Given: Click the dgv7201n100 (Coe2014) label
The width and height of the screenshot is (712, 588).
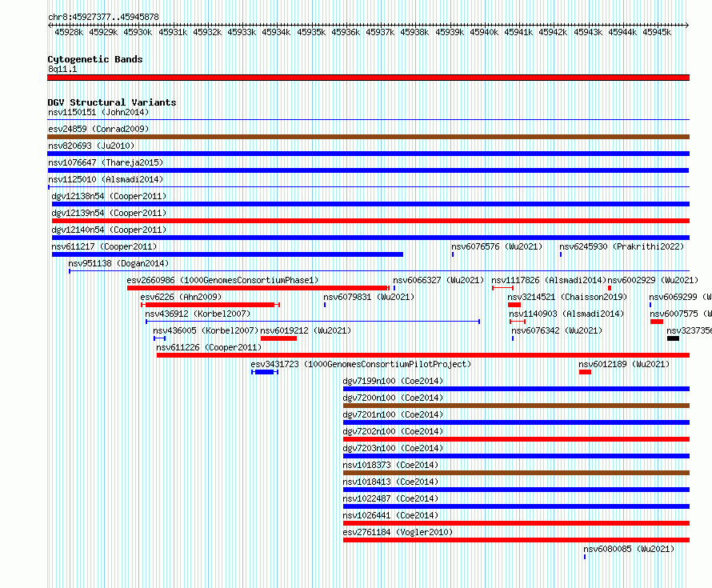Looking at the screenshot, I should [393, 414].
